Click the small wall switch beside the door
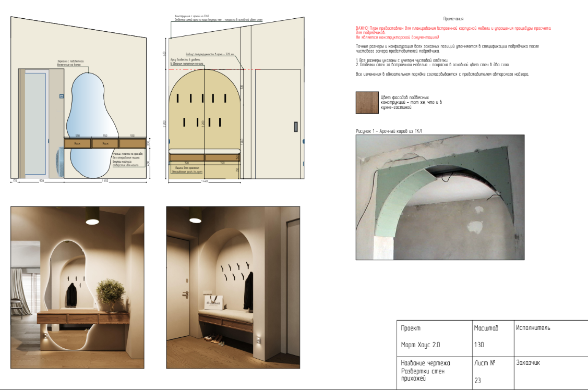588x391 pixels. pos(61,95)
